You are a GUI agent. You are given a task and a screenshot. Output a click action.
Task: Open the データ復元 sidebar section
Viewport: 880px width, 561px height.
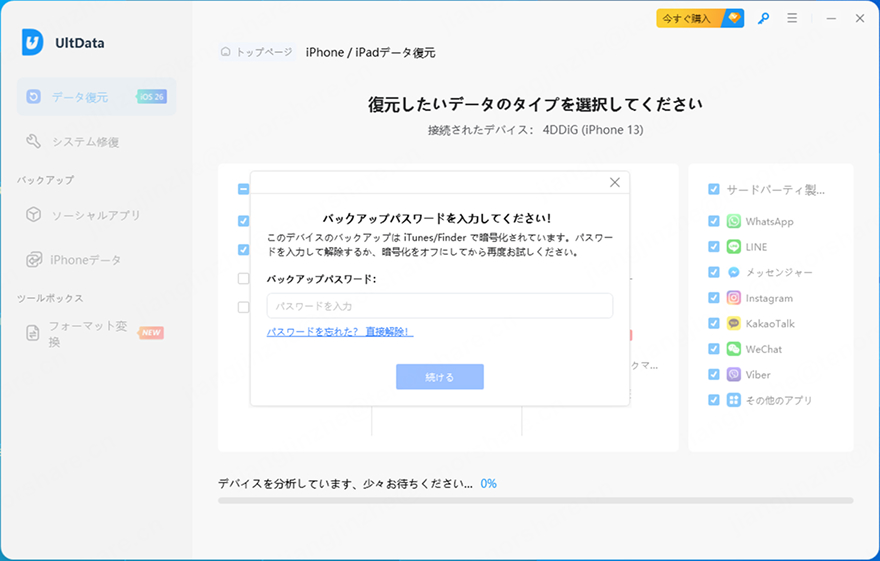click(x=97, y=97)
